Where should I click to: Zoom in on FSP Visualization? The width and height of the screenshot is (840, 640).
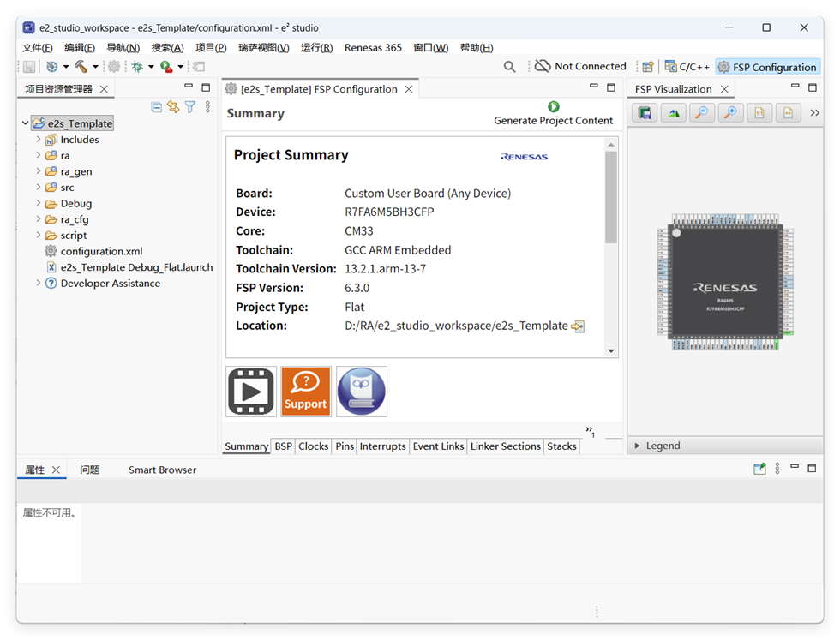[730, 112]
